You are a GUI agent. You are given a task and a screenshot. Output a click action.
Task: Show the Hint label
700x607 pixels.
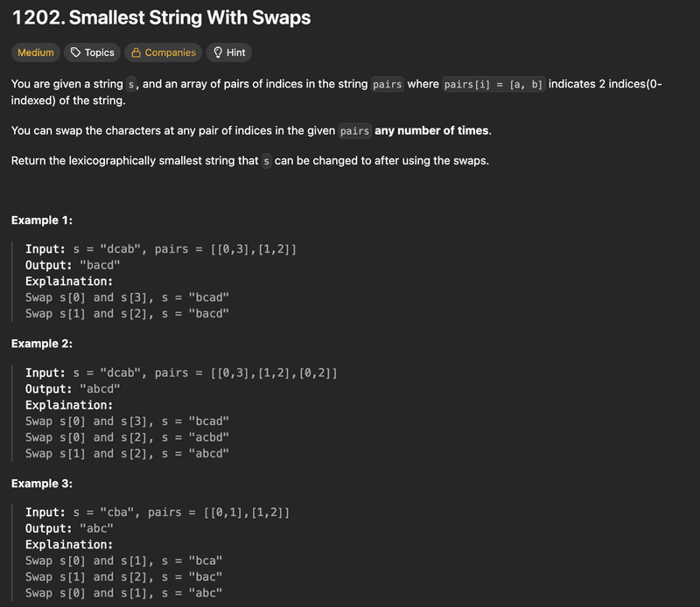(x=235, y=52)
